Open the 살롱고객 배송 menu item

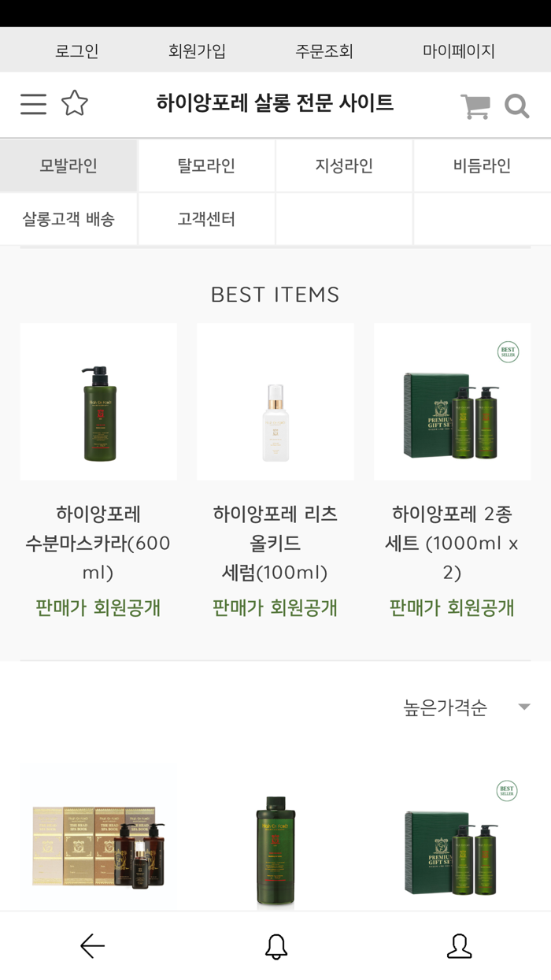(x=68, y=219)
